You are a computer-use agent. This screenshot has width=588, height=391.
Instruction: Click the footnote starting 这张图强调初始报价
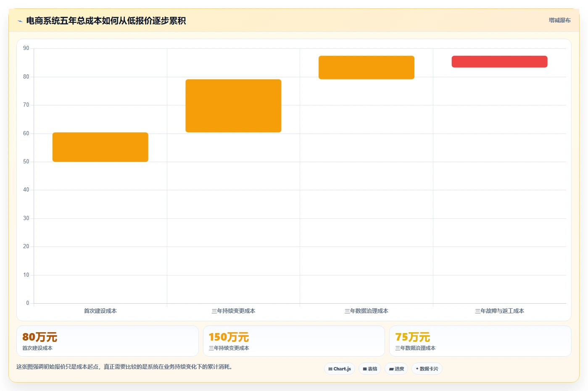coord(124,367)
